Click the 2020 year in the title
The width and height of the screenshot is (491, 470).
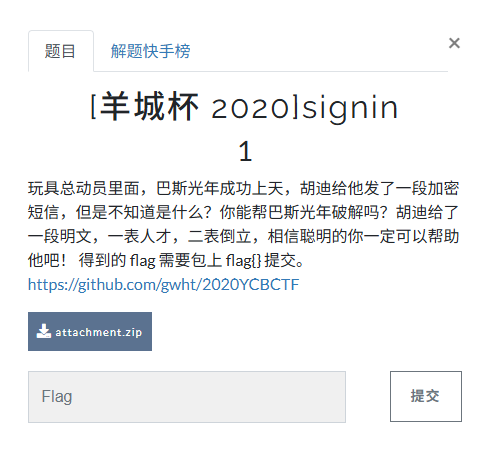coord(254,108)
